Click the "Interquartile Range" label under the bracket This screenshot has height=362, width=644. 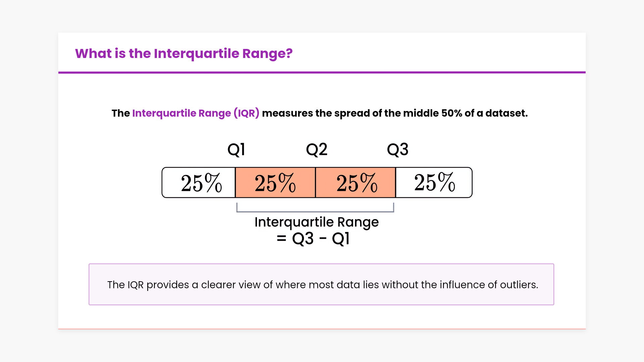tap(316, 222)
